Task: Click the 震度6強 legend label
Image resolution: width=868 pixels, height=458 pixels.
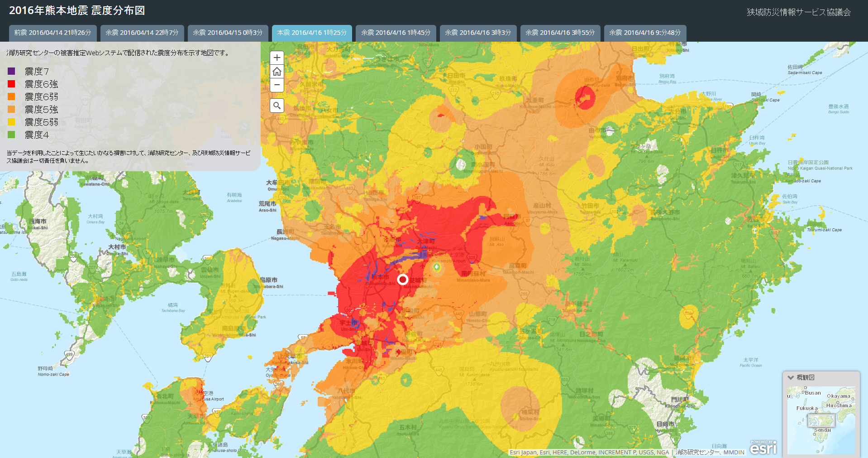Action: pyautogui.click(x=41, y=84)
